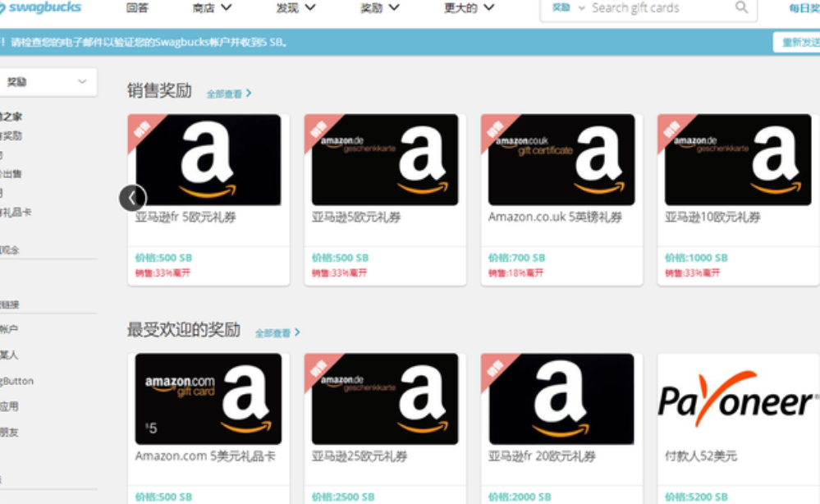Image resolution: width=820 pixels, height=504 pixels.
Task: Click the sidebar 帐户 link
Action: (9, 329)
